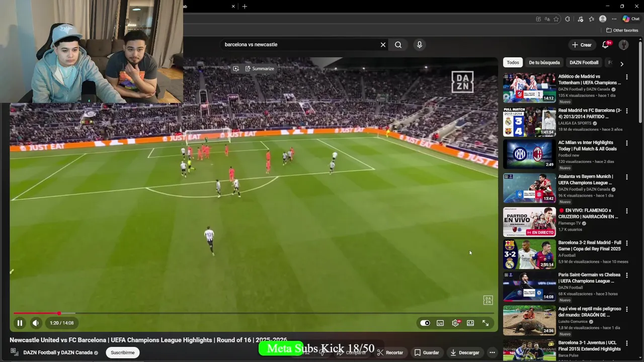Mute the video volume
The height and width of the screenshot is (362, 644).
click(x=36, y=323)
